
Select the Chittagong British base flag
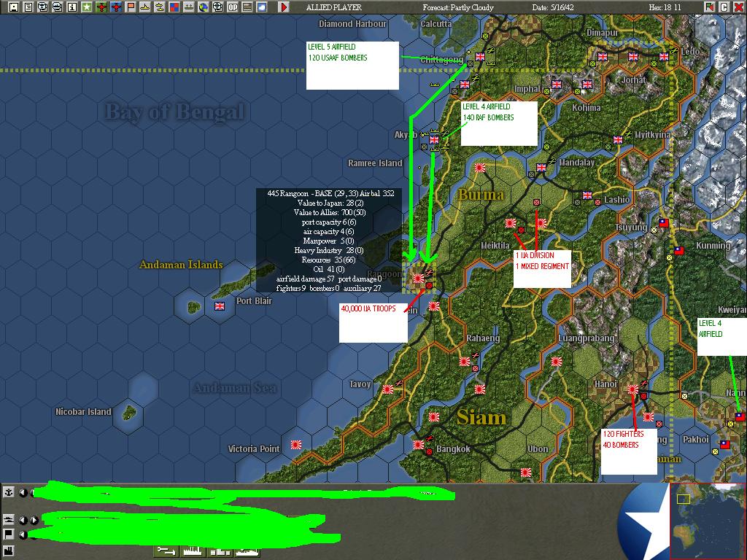pyautogui.click(x=480, y=57)
